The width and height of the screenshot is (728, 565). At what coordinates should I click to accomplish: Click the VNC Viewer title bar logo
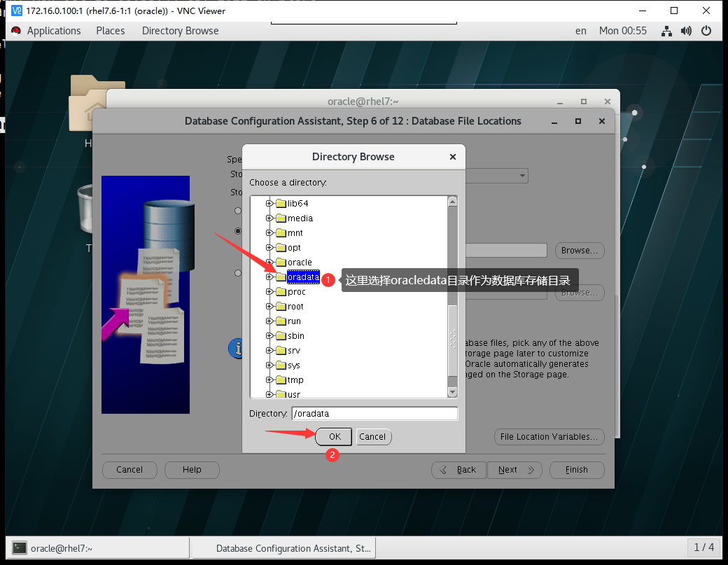point(16,11)
